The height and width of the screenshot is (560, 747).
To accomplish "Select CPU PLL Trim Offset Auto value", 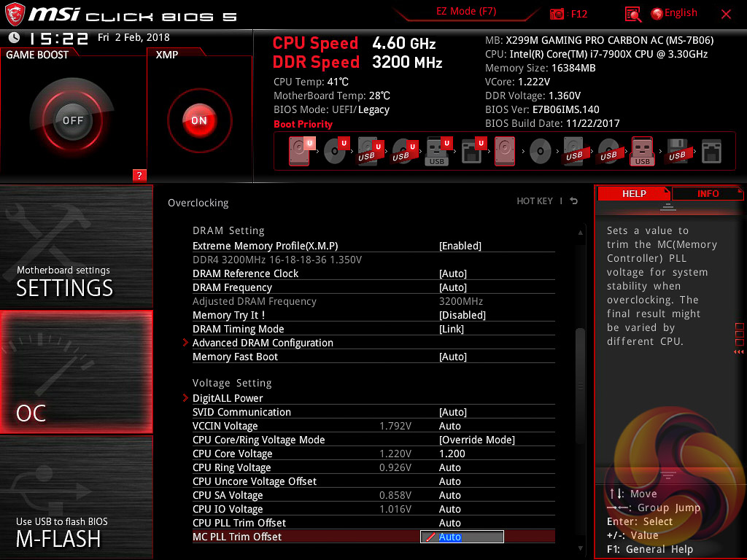I will (449, 523).
